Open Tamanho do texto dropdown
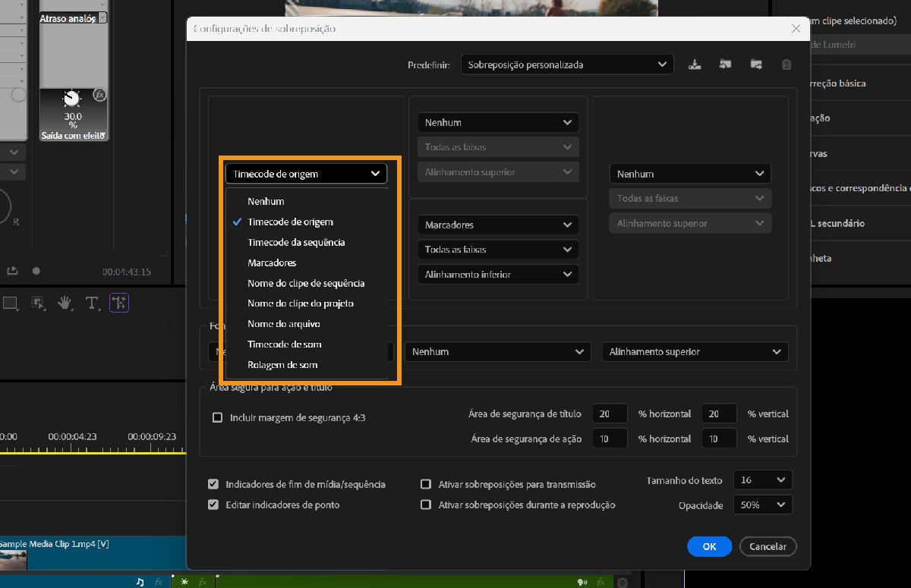 point(763,480)
